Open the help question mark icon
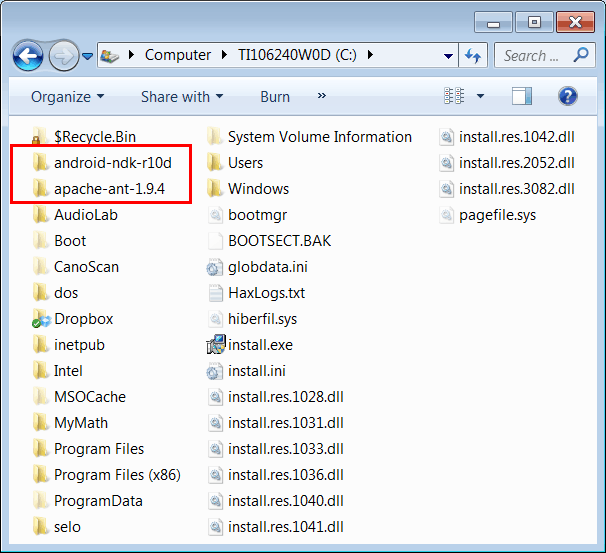606x553 pixels. point(567,96)
